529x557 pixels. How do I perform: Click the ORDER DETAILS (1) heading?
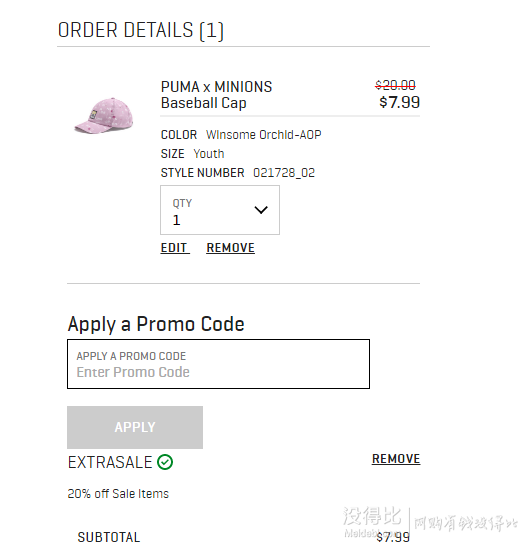click(141, 31)
